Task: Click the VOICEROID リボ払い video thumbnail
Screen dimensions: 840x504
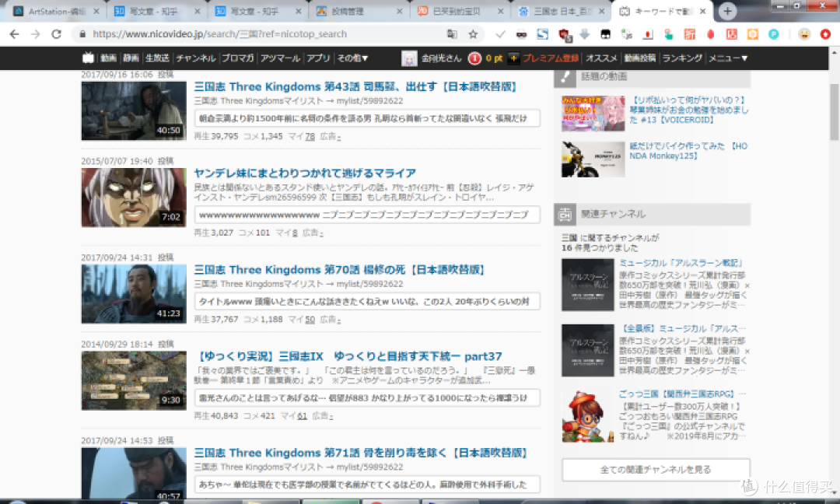Action: point(593,114)
